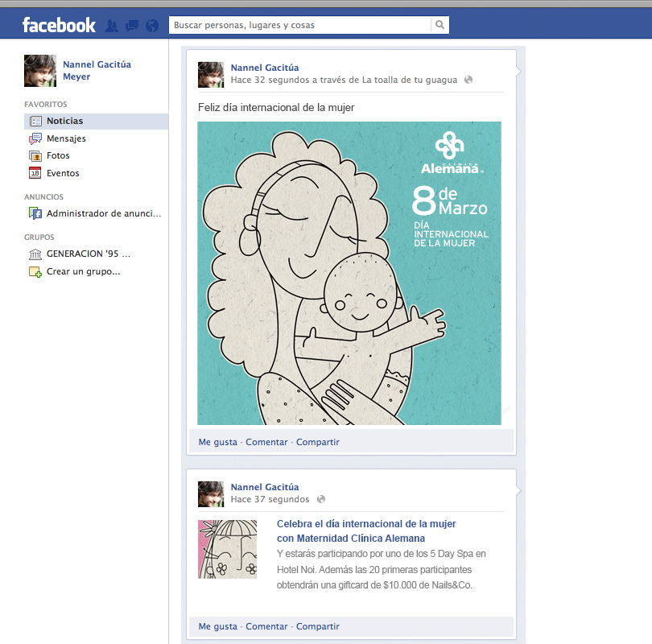This screenshot has height=644, width=652.
Task: Open friend requests icon in top bar
Action: [x=112, y=26]
